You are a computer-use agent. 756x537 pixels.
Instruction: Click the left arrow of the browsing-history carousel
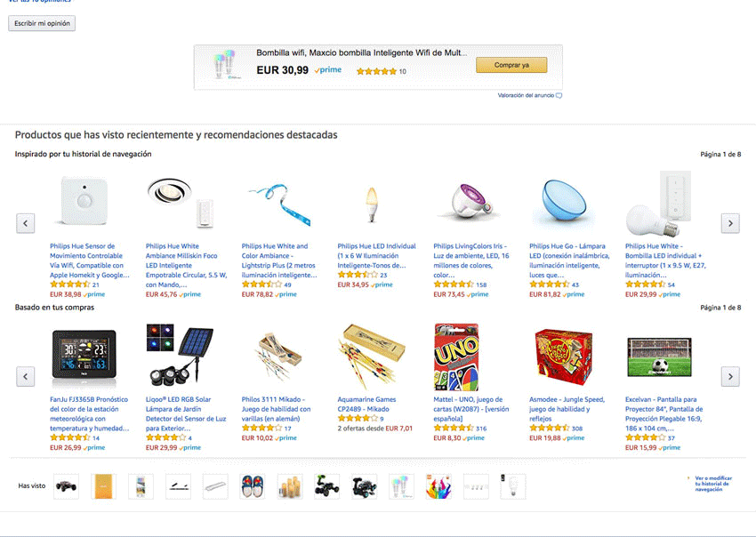click(26, 223)
